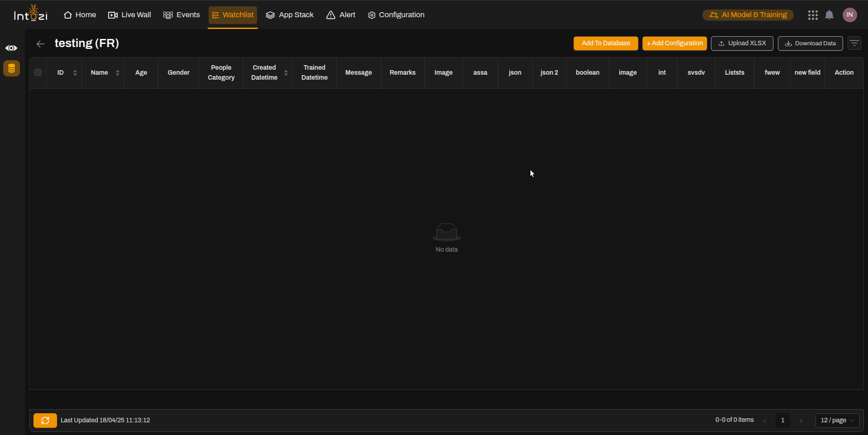Image resolution: width=868 pixels, height=435 pixels.
Task: Sort the table by Created Datetime
Action: (x=286, y=72)
